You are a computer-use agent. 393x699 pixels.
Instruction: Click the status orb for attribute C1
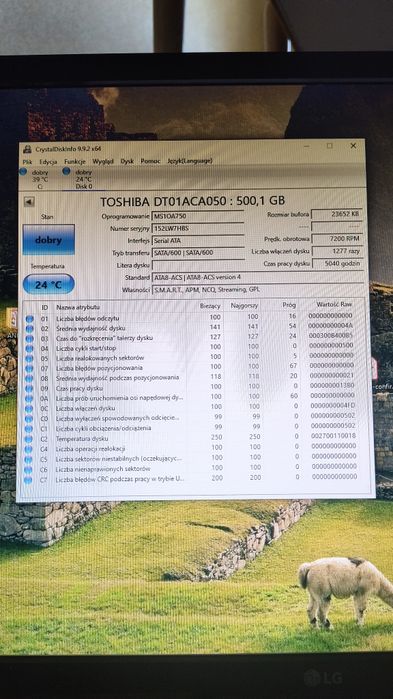29,429
